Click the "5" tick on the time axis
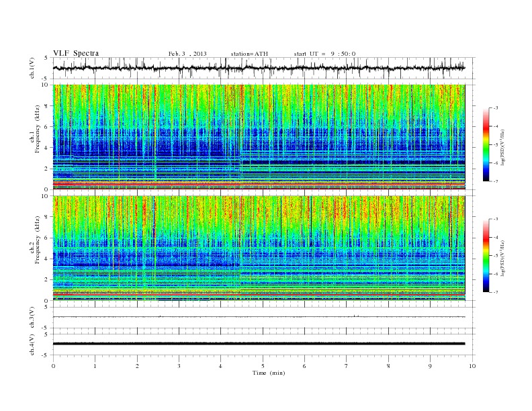532x411 pixels. (x=263, y=366)
